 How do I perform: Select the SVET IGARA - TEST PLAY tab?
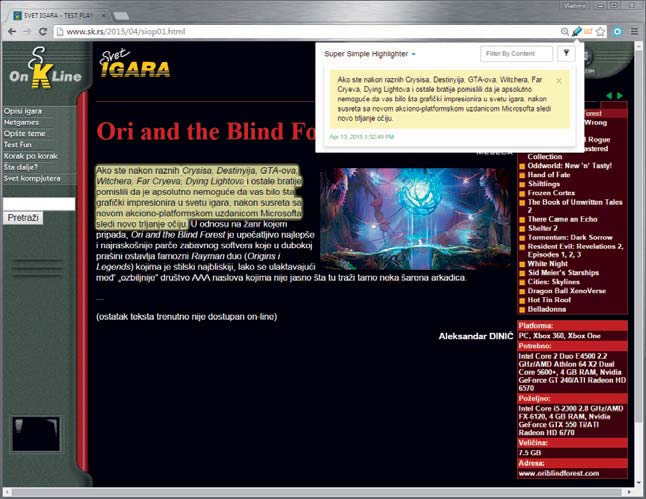[x=58, y=16]
